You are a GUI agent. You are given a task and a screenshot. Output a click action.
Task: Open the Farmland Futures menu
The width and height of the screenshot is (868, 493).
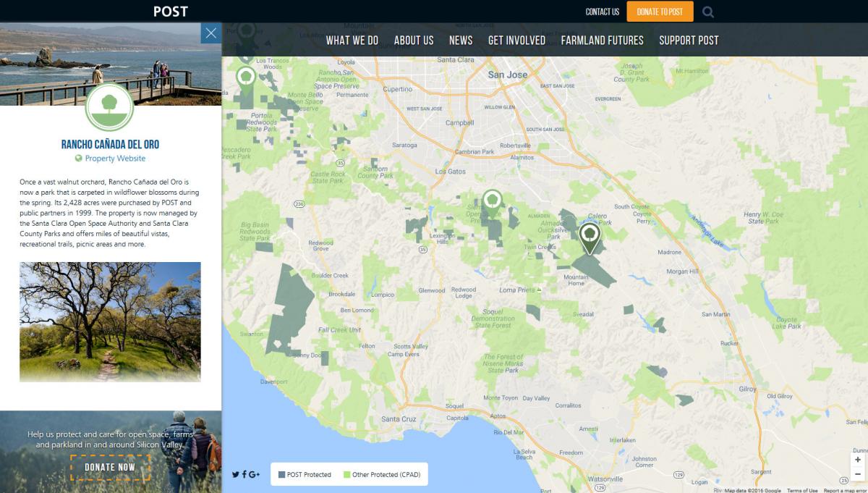[x=602, y=41]
